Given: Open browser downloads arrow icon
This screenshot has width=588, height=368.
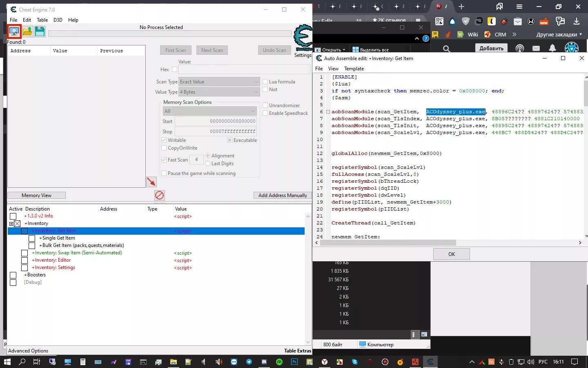Looking at the screenshot, I should tap(577, 21).
